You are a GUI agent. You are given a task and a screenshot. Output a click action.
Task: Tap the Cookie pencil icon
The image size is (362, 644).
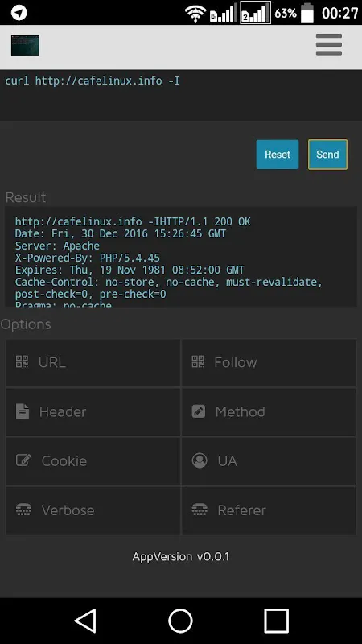(x=23, y=460)
